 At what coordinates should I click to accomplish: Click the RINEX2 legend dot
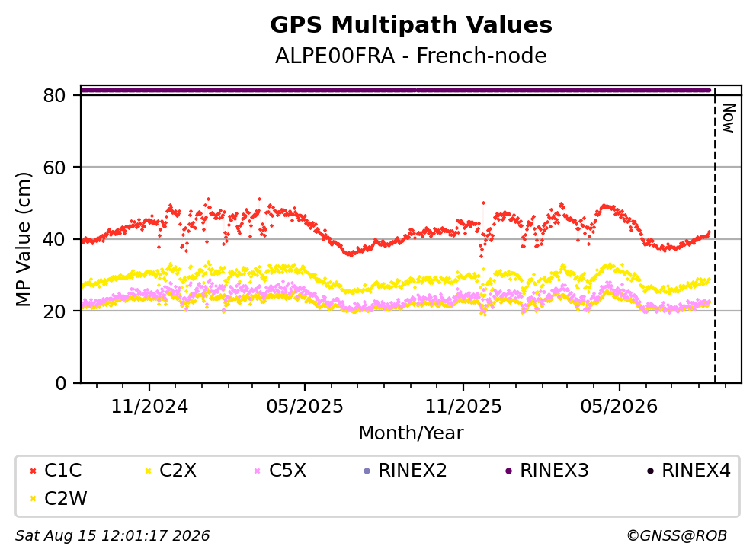click(367, 471)
